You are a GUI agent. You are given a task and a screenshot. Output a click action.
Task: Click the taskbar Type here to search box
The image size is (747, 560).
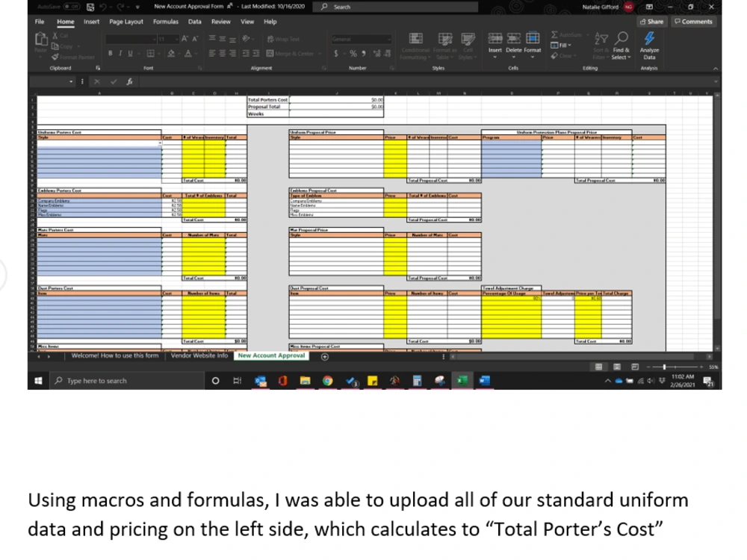click(x=127, y=381)
